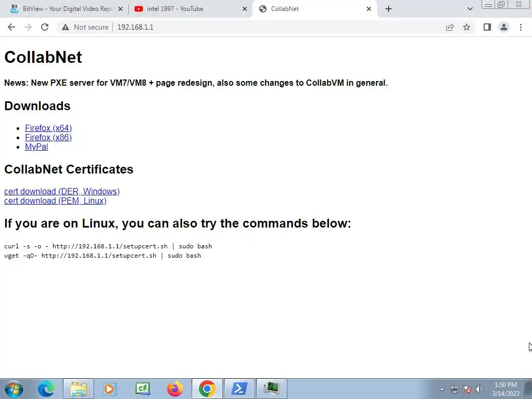Open File Explorer from the taskbar
Image resolution: width=532 pixels, height=399 pixels.
pyautogui.click(x=78, y=389)
